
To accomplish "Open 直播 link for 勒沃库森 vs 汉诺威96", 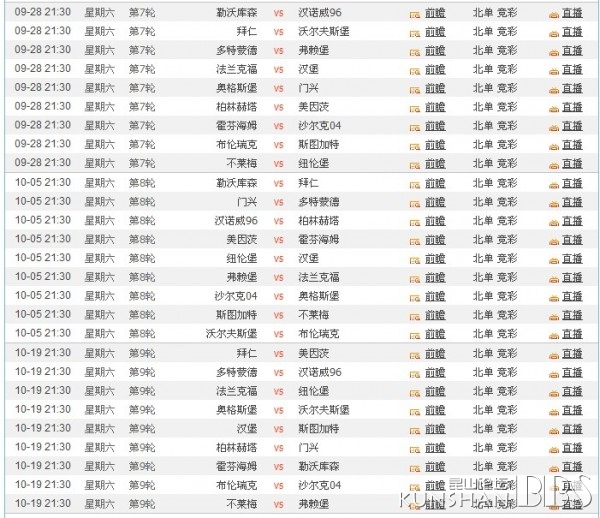I will [x=572, y=13].
